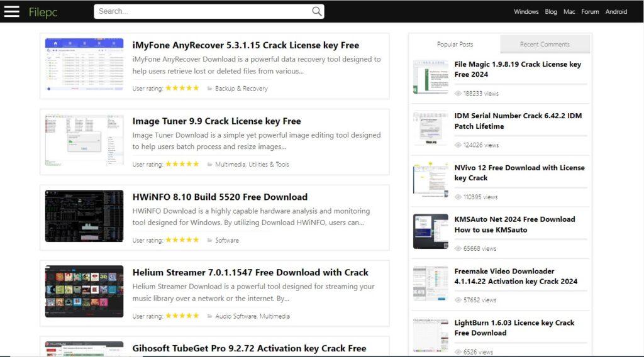Click the KMSAuto Net 2024 sidebar thumbnail
This screenshot has height=357, width=644.
(430, 231)
